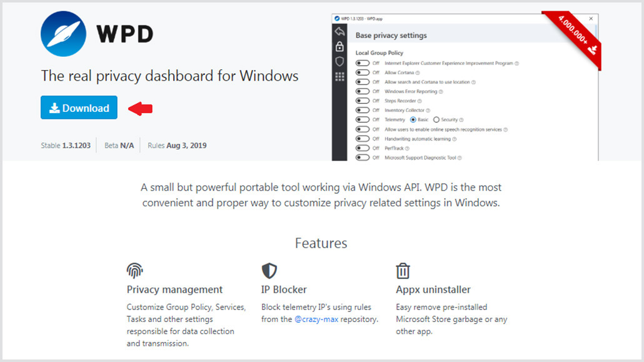Click help icon next to Steps Recorder

point(420,101)
